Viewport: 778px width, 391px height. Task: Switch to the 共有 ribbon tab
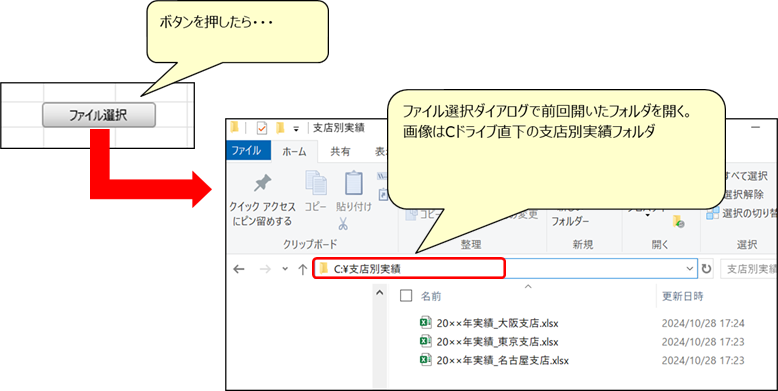(x=340, y=152)
